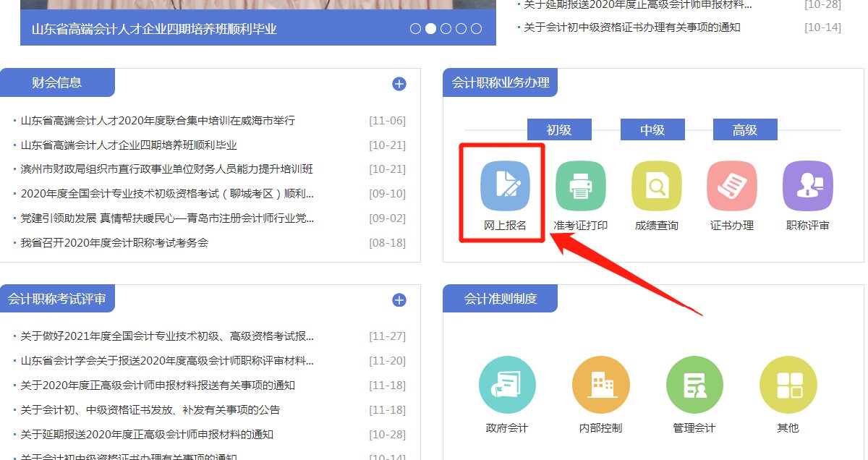Open the 政府会计 government accounting icon

(507, 385)
